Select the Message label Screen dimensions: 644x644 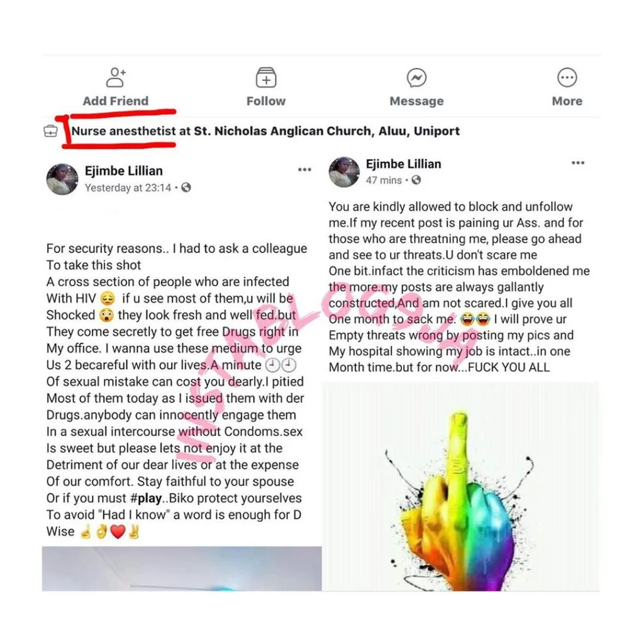coord(416,101)
